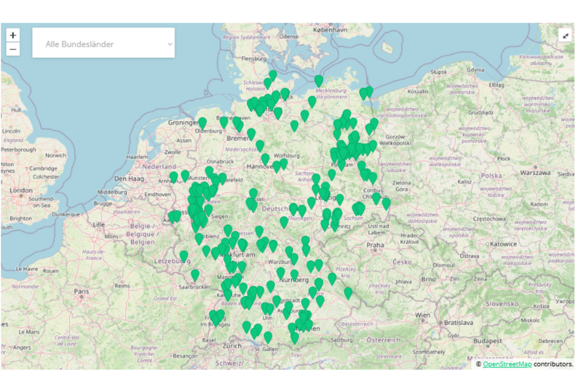The width and height of the screenshot is (576, 392).
Task: Click the Polska country label
Action: [492, 176]
